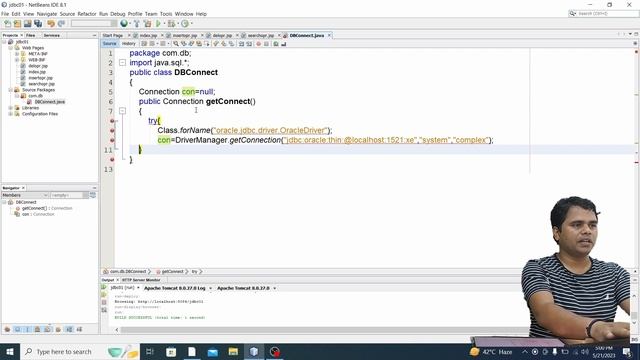Viewport: 640px width, 360px height.
Task: Switch to the index.jsp editor tab
Action: (148, 36)
